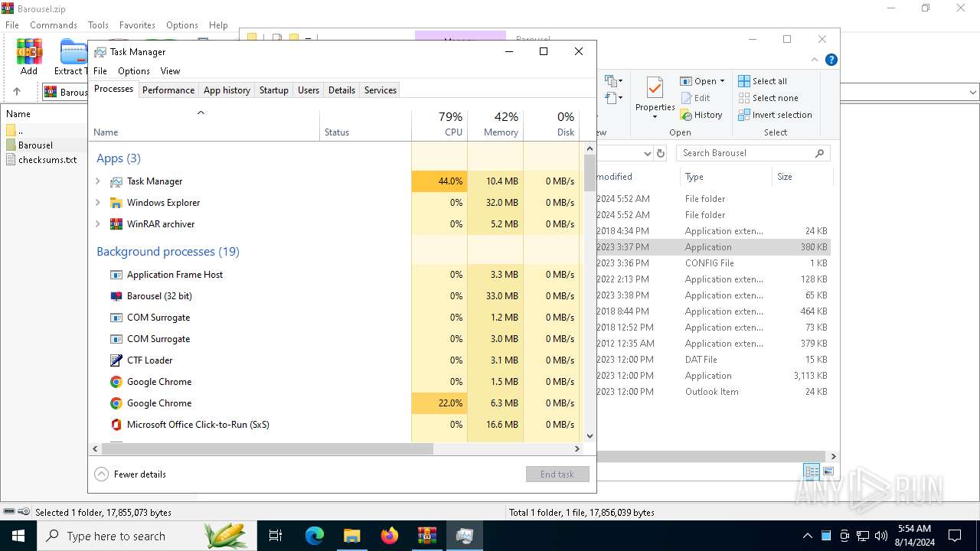Open the Windows Start menu

click(x=18, y=536)
